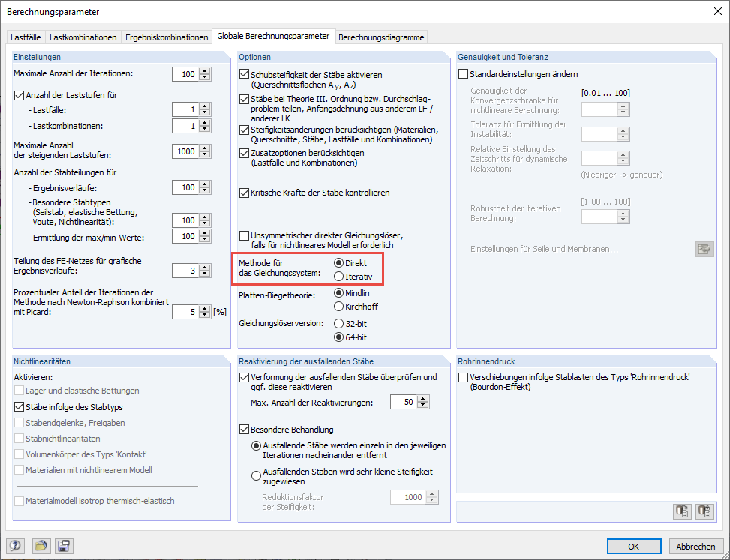
Task: Confirm the dialog with OK
Action: pyautogui.click(x=634, y=546)
